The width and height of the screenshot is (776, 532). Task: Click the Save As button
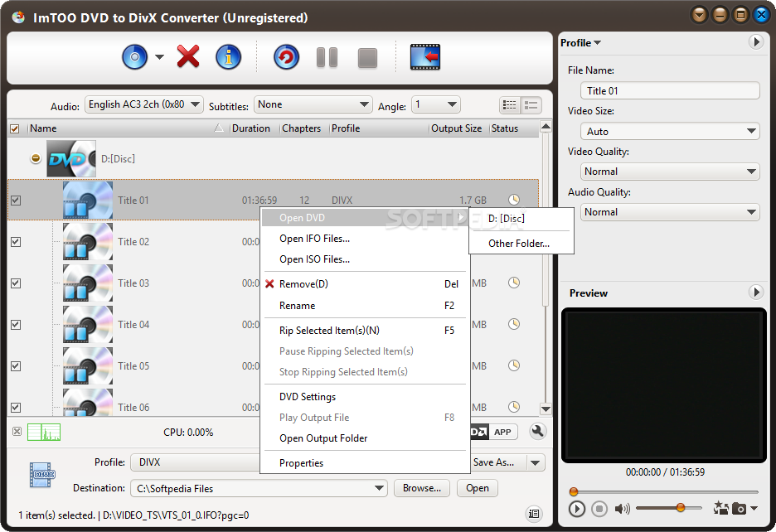click(x=497, y=462)
